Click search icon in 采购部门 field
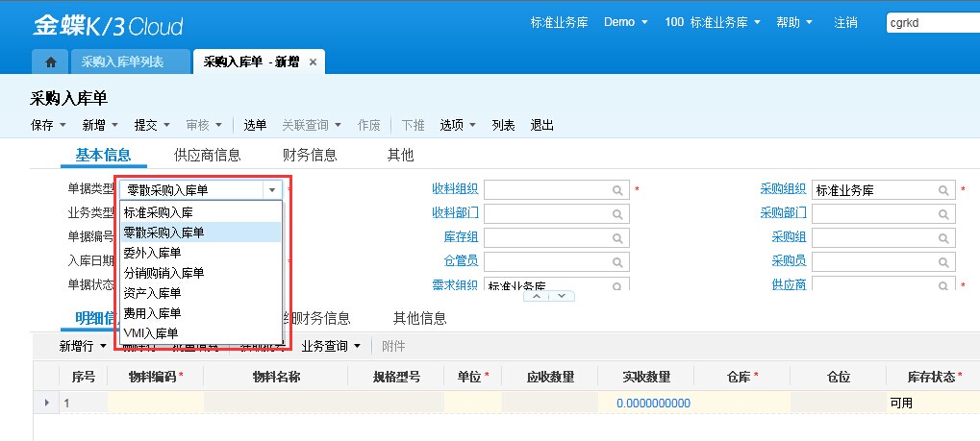 (x=943, y=213)
